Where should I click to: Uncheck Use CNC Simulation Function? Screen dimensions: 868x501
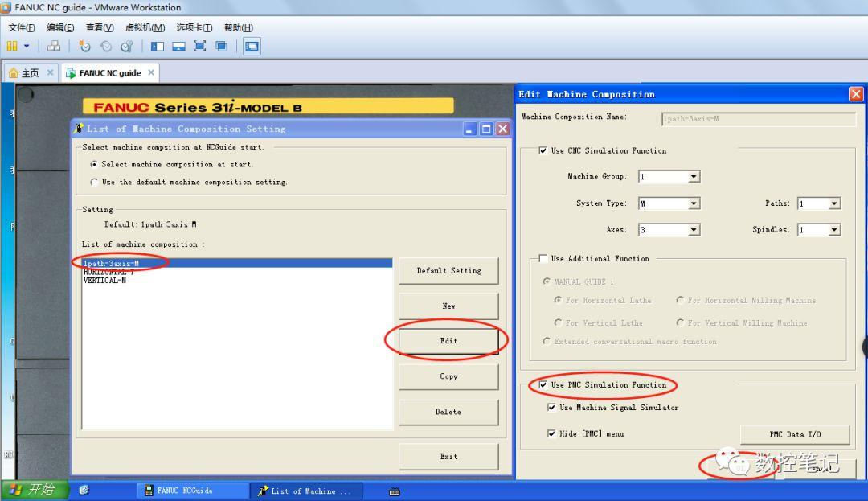(x=543, y=150)
